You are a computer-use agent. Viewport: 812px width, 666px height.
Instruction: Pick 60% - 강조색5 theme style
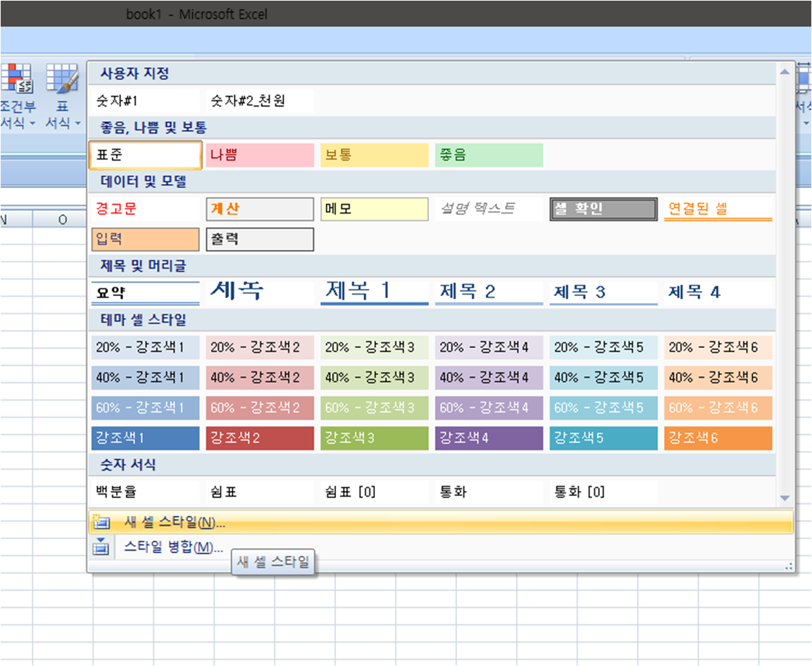point(603,408)
